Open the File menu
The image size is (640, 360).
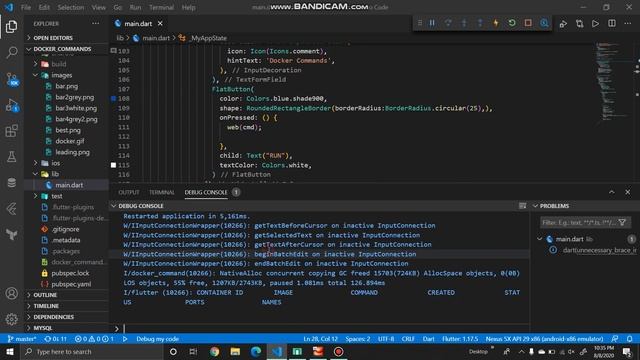click(26, 7)
